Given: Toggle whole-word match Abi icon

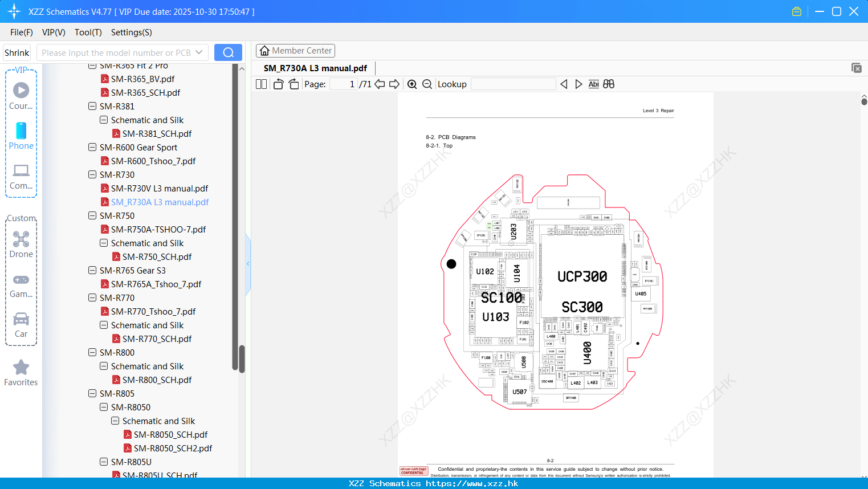Looking at the screenshot, I should click(x=593, y=84).
